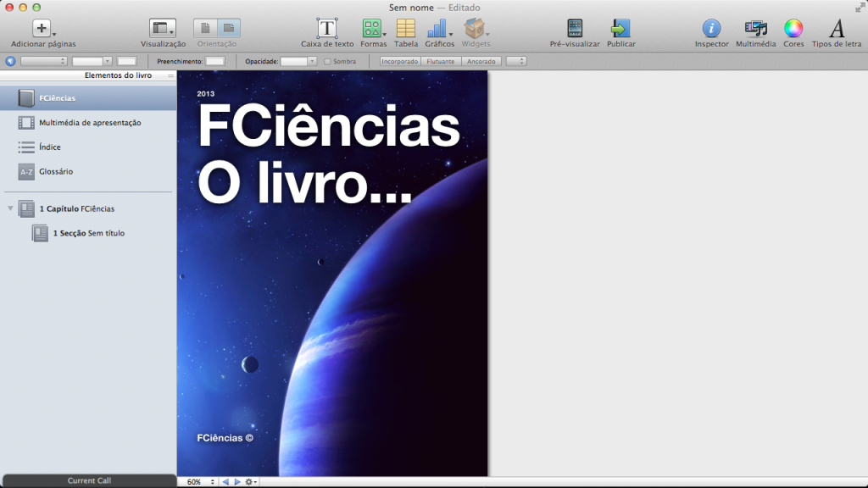Select Flutuante placement
Viewport: 868px width, 488px height.
pos(441,61)
